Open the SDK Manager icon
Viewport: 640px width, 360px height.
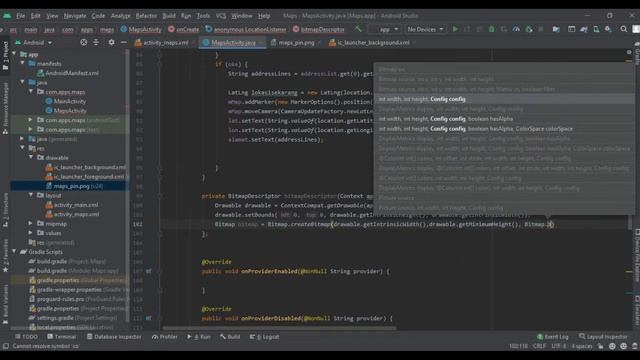[608, 29]
